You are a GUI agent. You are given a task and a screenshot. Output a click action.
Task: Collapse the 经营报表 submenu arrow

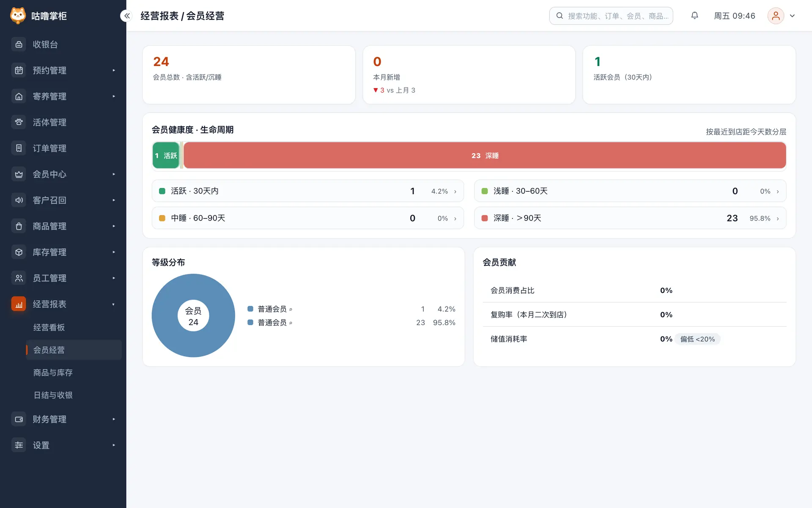pos(114,304)
